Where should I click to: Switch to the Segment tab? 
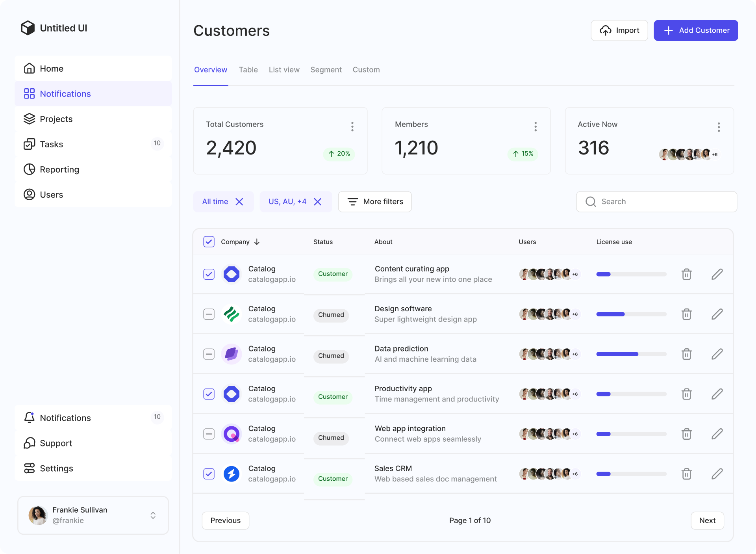[x=326, y=70]
